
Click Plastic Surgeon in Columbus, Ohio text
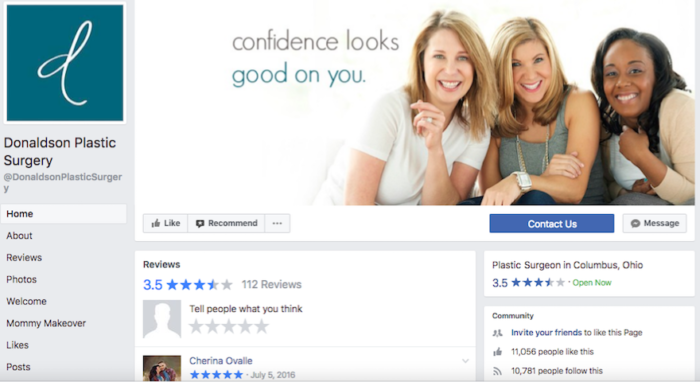[567, 265]
